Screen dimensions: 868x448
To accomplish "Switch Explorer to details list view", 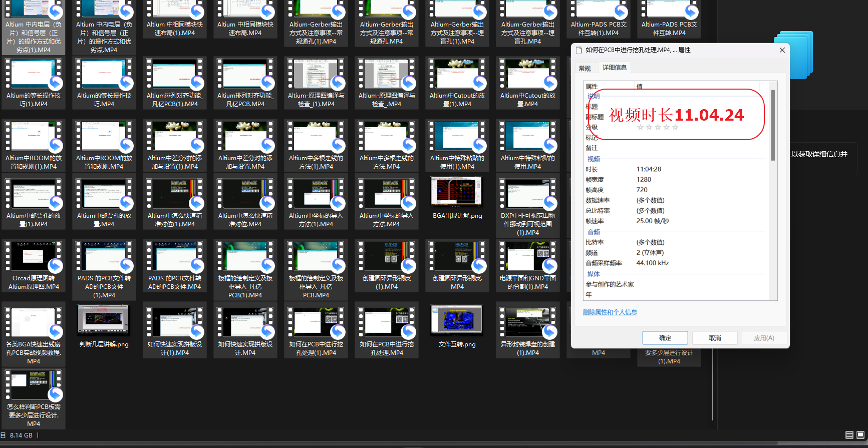I will tap(849, 435).
